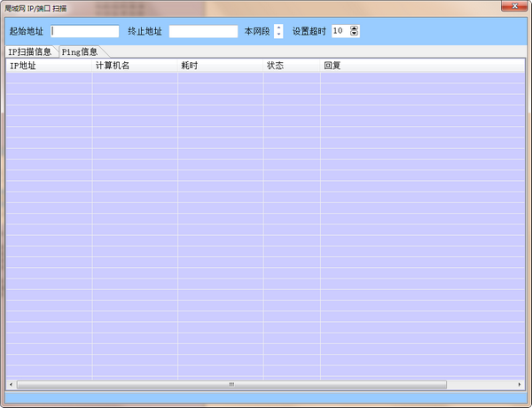The image size is (532, 408).
Task: Click the end address input field
Action: (203, 31)
